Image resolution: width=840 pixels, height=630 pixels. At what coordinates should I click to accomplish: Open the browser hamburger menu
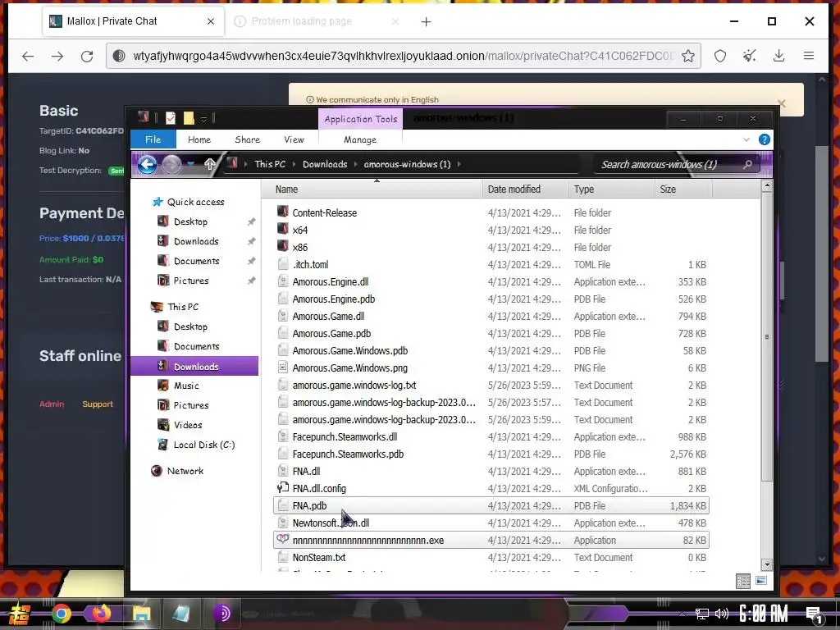point(809,56)
